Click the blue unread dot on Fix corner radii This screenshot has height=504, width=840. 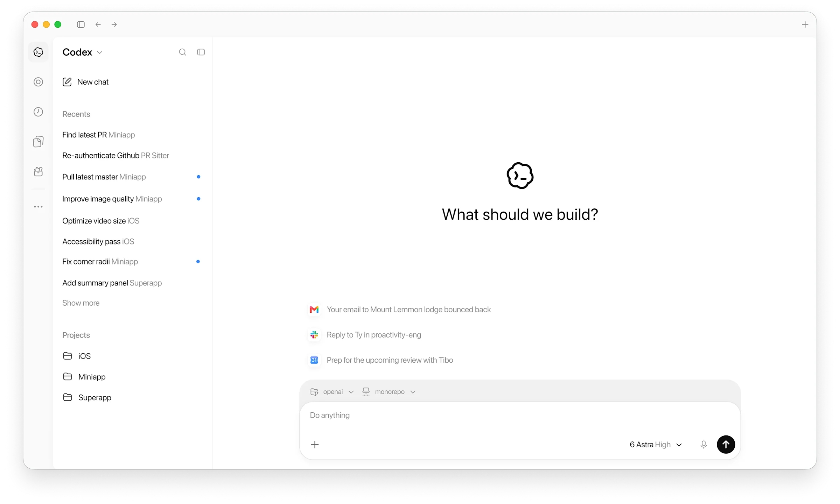[x=198, y=262]
